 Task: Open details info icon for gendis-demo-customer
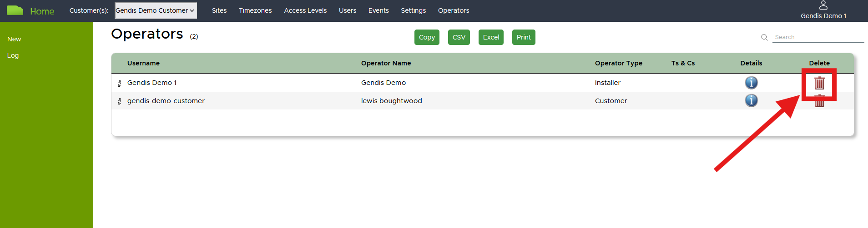point(751,100)
